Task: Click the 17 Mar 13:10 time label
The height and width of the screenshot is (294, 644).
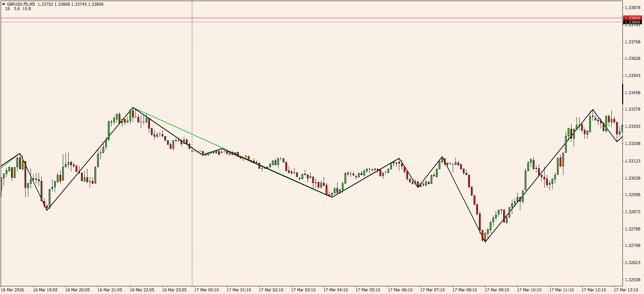Action: tap(626, 290)
